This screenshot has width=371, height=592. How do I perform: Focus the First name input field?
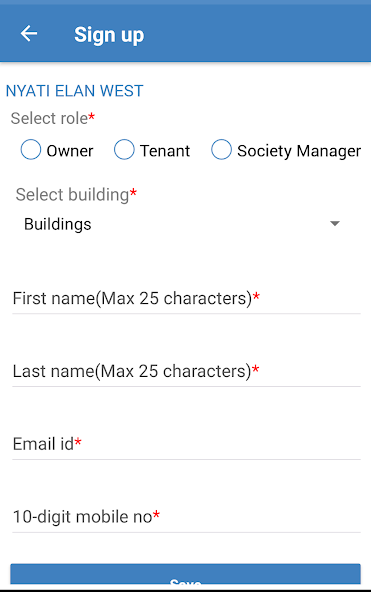pos(186,299)
